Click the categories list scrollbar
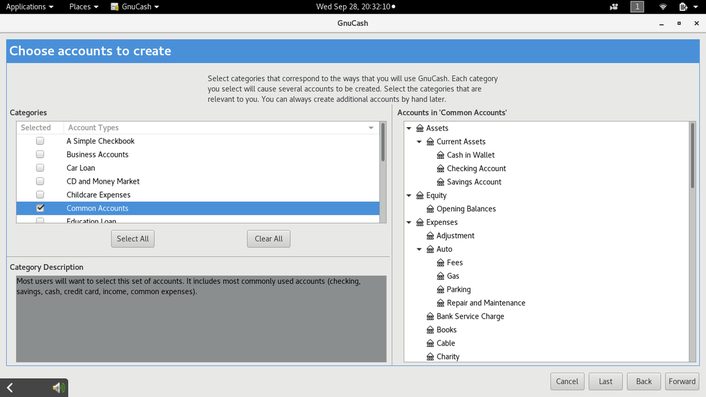The height and width of the screenshot is (397, 706). 383,142
